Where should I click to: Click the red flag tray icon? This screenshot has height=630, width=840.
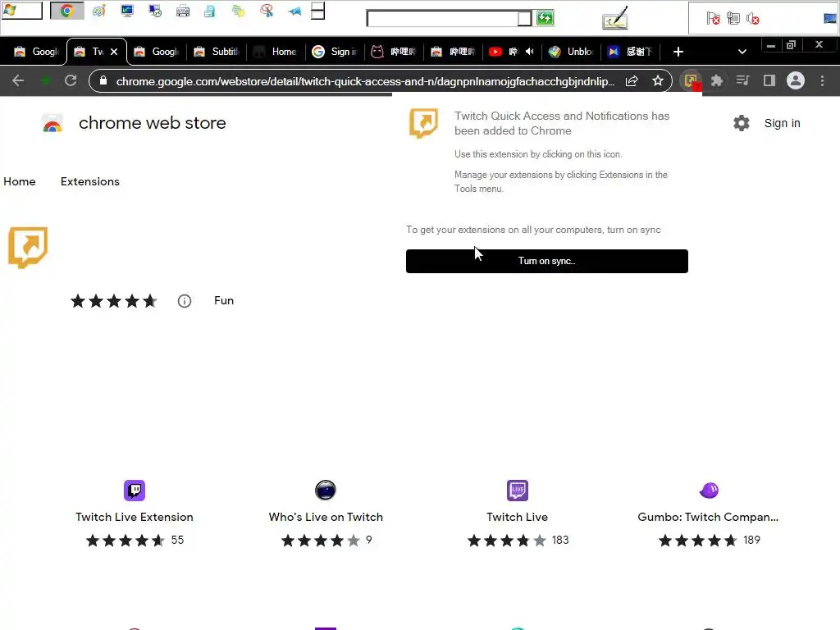(713, 20)
